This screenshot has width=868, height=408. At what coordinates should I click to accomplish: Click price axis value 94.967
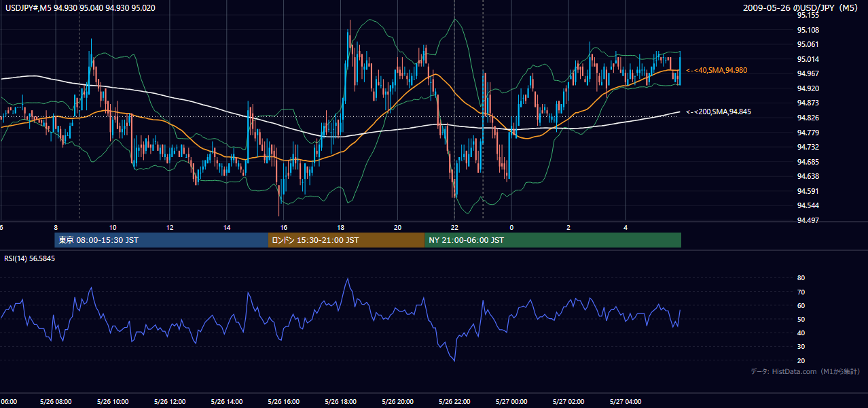click(808, 73)
